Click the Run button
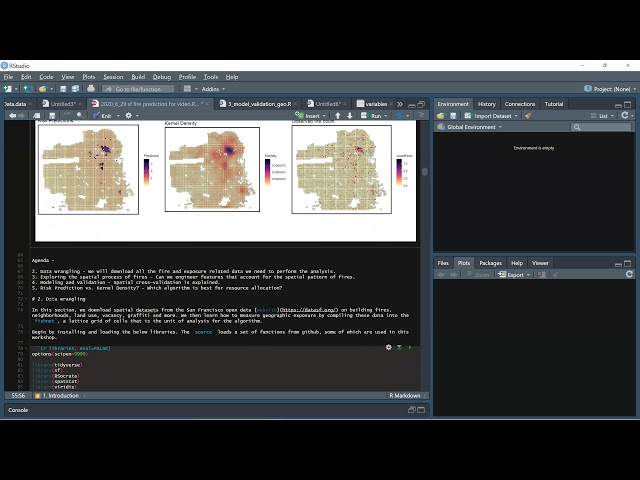 pyautogui.click(x=371, y=116)
